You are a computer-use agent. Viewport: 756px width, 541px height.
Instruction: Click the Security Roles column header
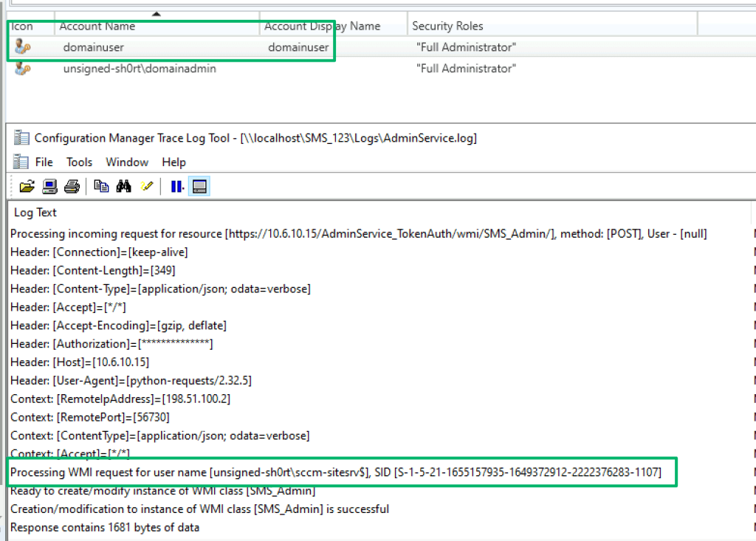[x=447, y=27]
